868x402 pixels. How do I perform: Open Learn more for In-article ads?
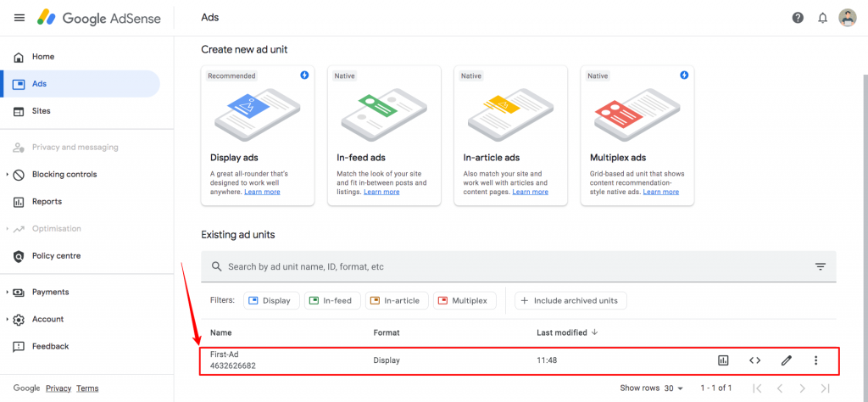tap(531, 192)
